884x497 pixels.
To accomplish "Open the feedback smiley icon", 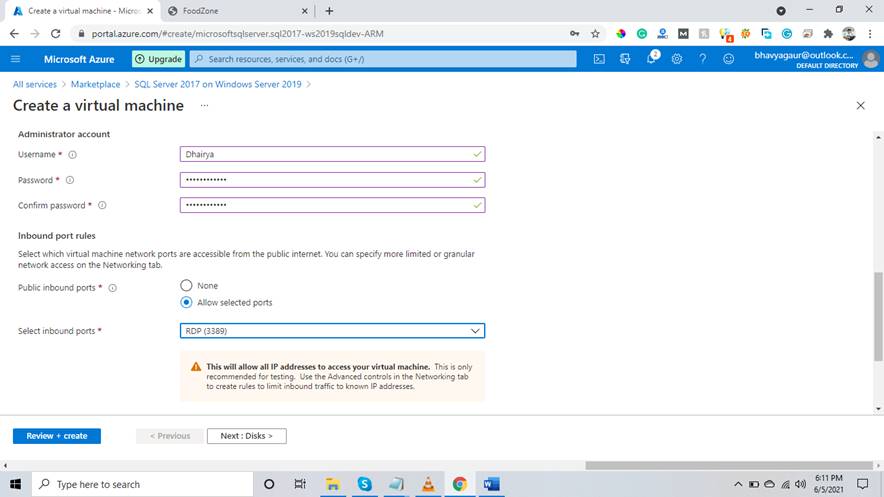I will 728,59.
